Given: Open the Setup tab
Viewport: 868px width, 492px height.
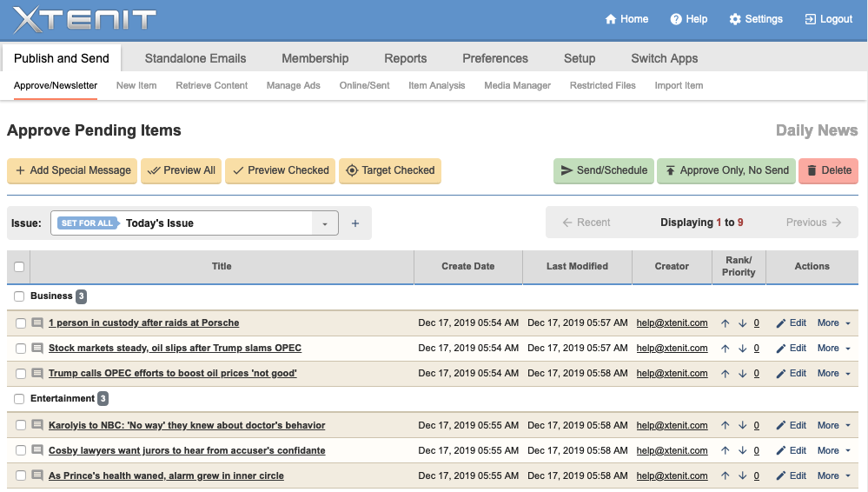Looking at the screenshot, I should point(580,58).
